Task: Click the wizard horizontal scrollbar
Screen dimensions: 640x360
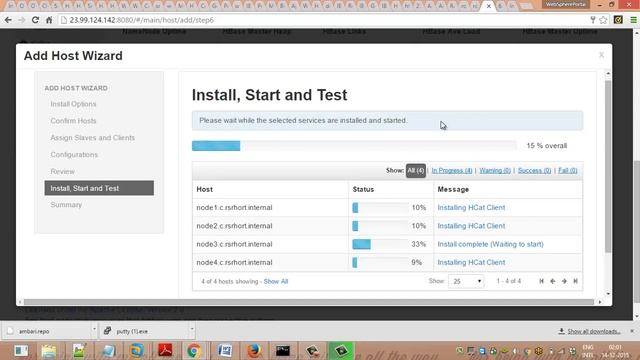Action: pyautogui.click(x=309, y=302)
